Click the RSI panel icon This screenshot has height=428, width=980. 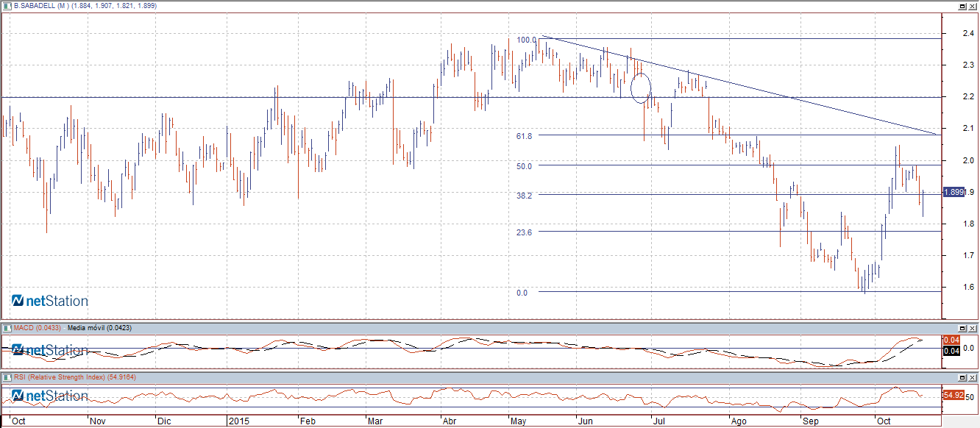7,377
